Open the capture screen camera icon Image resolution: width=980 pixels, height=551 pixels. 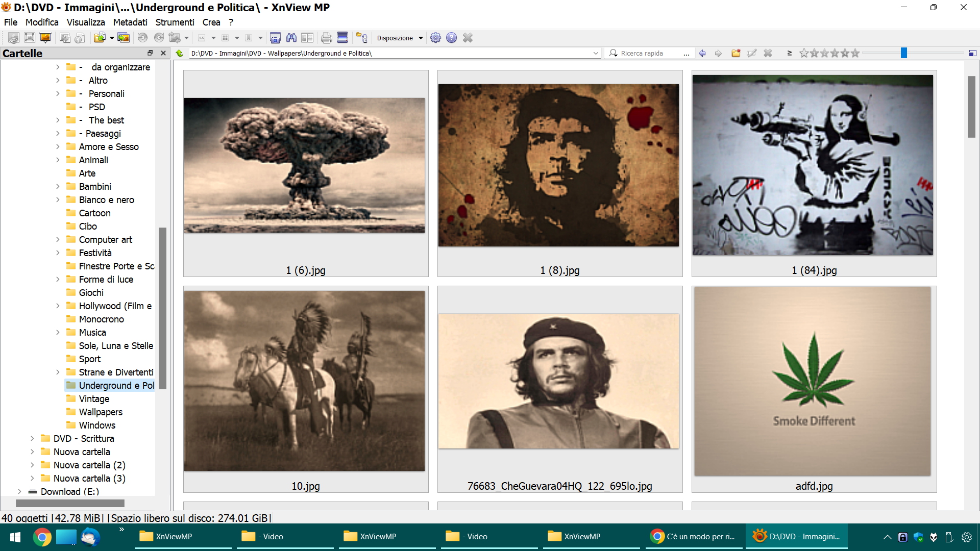point(275,38)
